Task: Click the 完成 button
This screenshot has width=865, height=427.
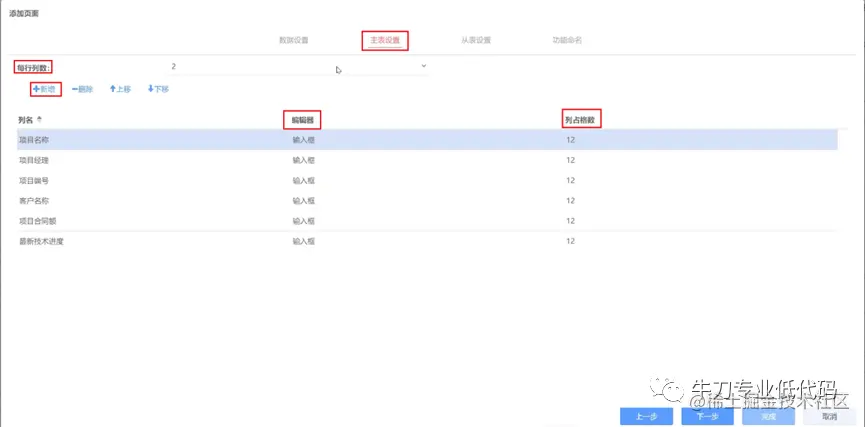Action: pos(770,417)
